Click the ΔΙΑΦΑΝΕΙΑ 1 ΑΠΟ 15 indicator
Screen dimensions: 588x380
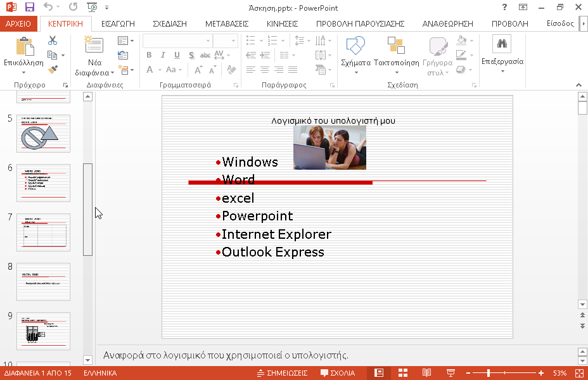[x=37, y=373]
